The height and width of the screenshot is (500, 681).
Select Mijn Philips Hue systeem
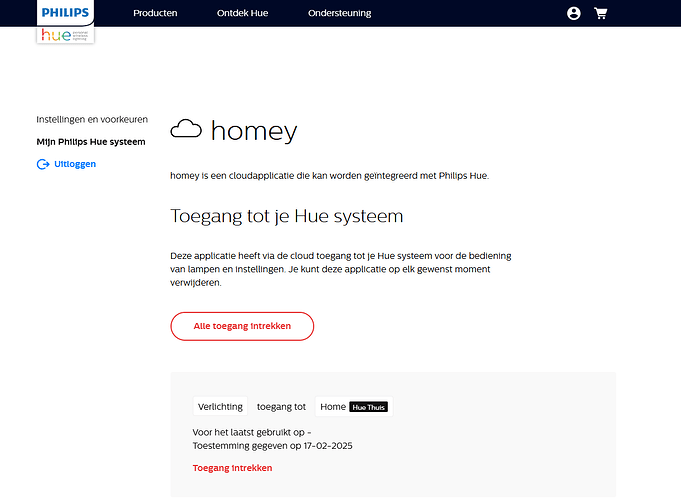point(91,142)
